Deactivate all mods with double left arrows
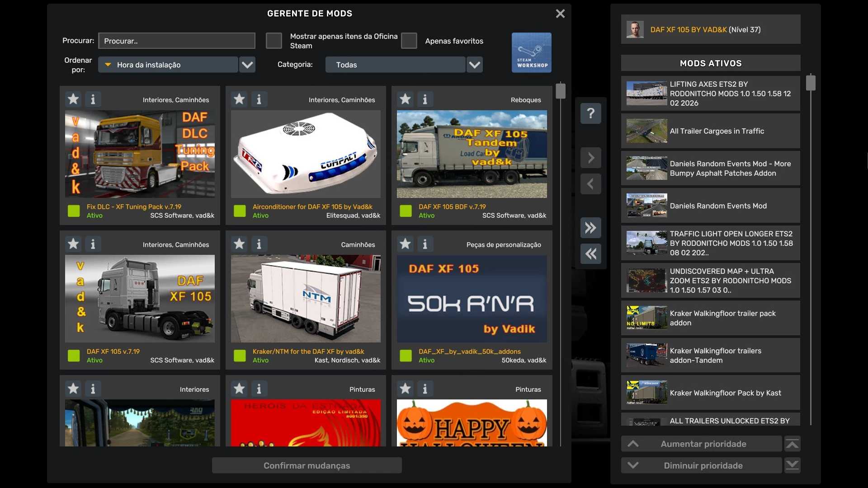This screenshot has width=868, height=488. click(590, 254)
